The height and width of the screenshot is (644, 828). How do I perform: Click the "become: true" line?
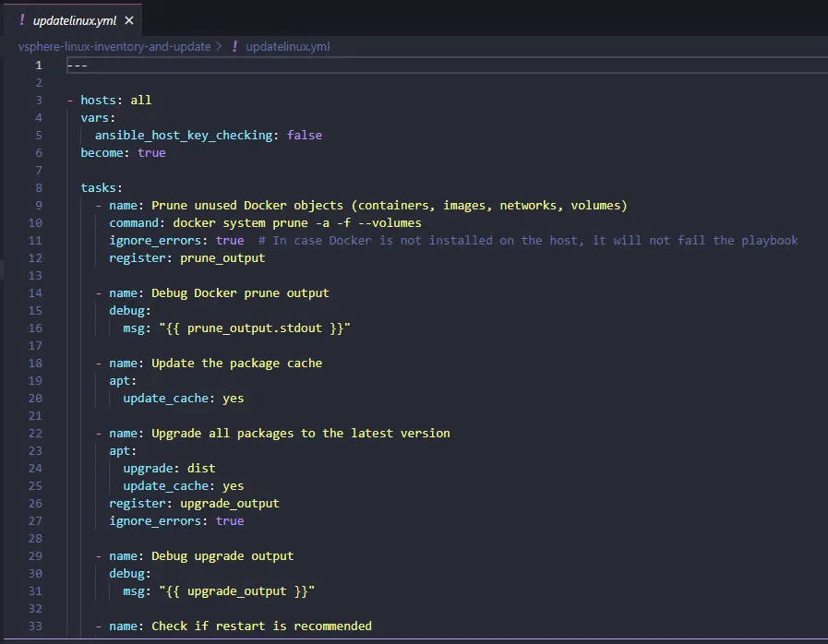pyautogui.click(x=123, y=153)
